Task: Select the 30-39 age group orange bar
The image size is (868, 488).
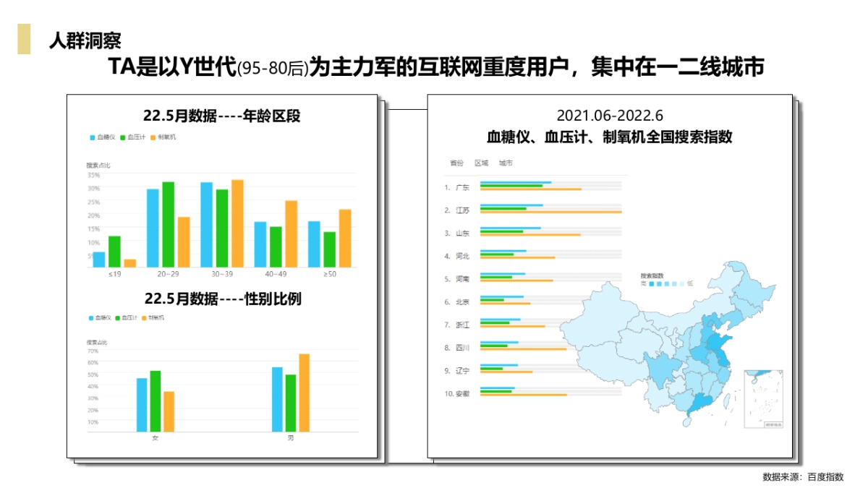Action: 238,224
